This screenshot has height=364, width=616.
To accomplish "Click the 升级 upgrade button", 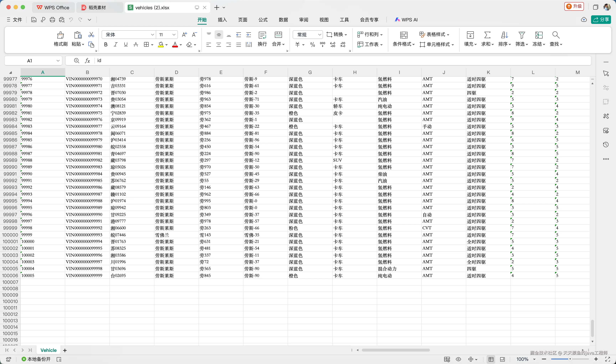I will point(574,7).
